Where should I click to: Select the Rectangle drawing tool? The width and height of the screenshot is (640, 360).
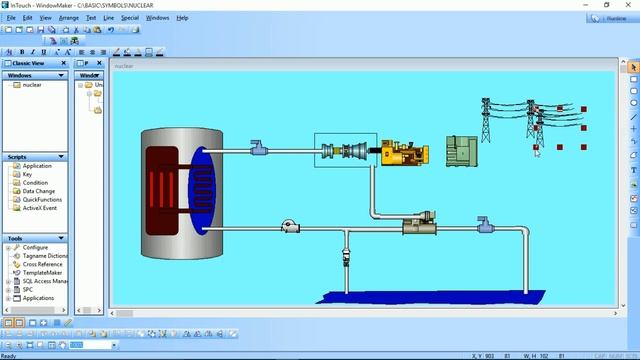tap(633, 79)
